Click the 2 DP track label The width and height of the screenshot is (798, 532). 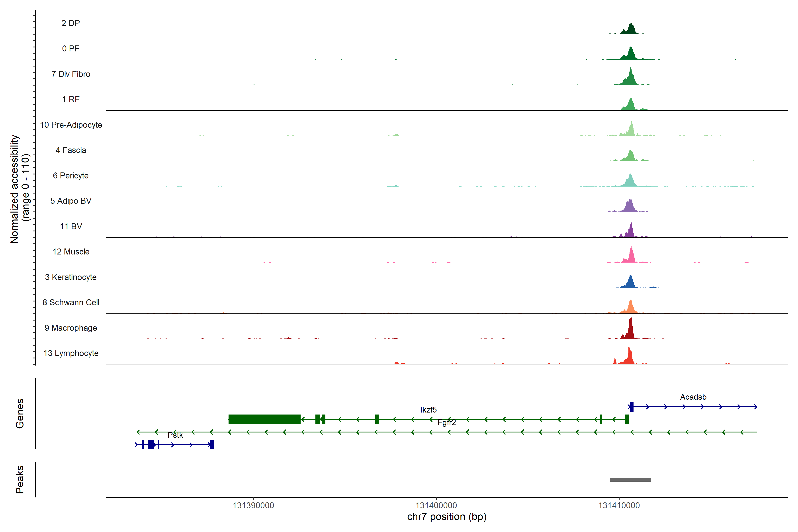[70, 23]
